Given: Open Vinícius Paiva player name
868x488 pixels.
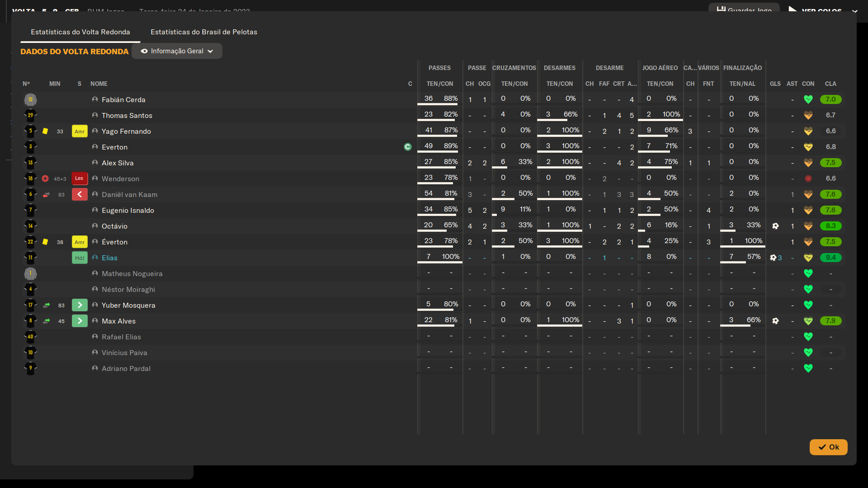Looking at the screenshot, I should [x=124, y=353].
